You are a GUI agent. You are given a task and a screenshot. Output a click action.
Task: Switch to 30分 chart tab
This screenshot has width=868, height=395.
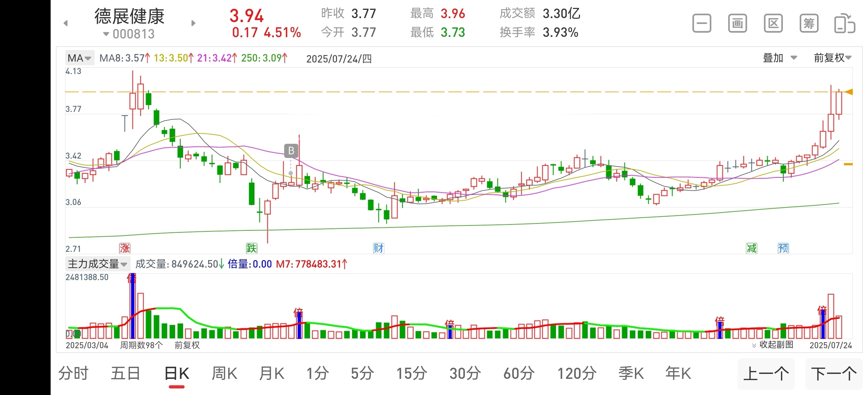coord(465,373)
